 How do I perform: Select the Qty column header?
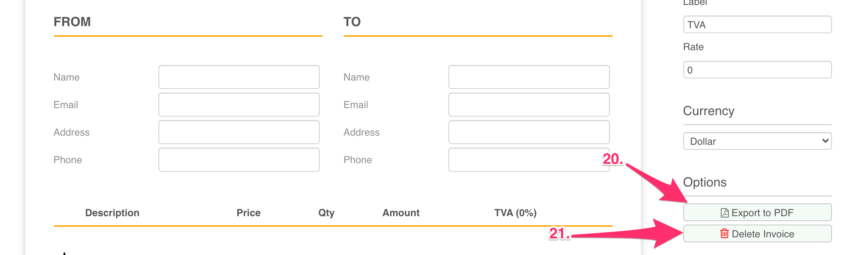pyautogui.click(x=326, y=213)
